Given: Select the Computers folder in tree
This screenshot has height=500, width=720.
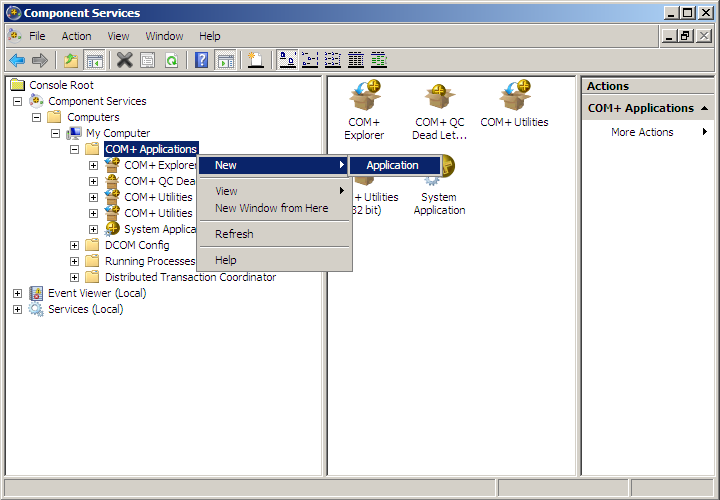Looking at the screenshot, I should tap(93, 117).
